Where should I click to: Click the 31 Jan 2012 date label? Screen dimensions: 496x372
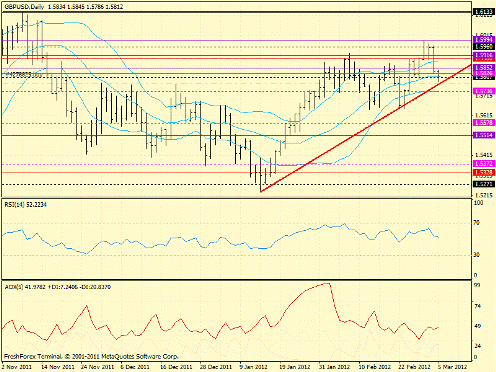click(335, 367)
